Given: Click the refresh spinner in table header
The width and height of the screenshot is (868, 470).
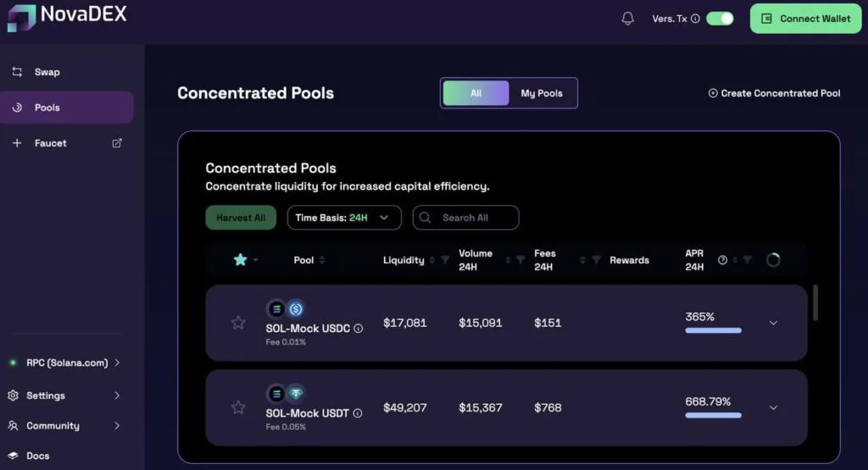Looking at the screenshot, I should tap(773, 260).
